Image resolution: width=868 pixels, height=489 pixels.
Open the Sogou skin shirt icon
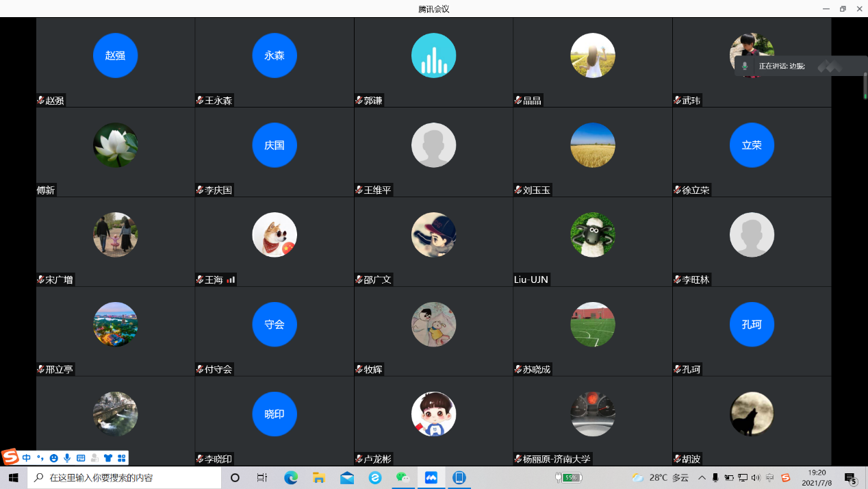(x=108, y=457)
